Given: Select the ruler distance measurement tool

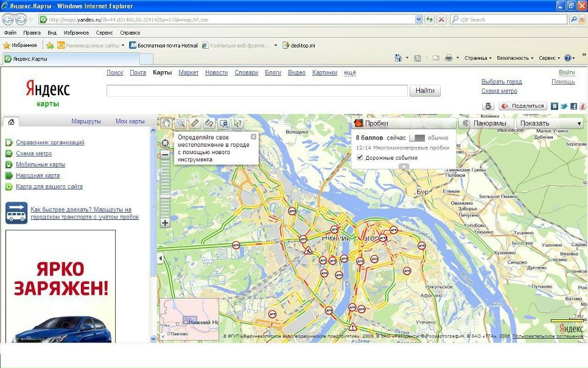Looking at the screenshot, I should click(x=195, y=123).
